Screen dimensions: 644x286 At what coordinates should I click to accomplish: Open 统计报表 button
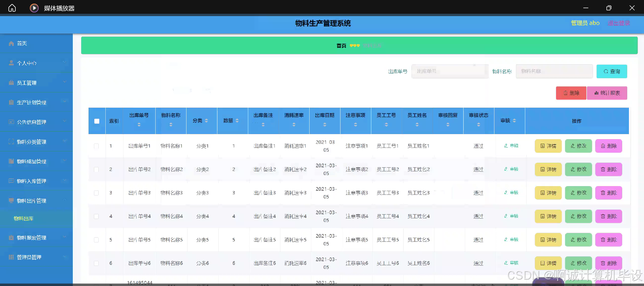[607, 93]
